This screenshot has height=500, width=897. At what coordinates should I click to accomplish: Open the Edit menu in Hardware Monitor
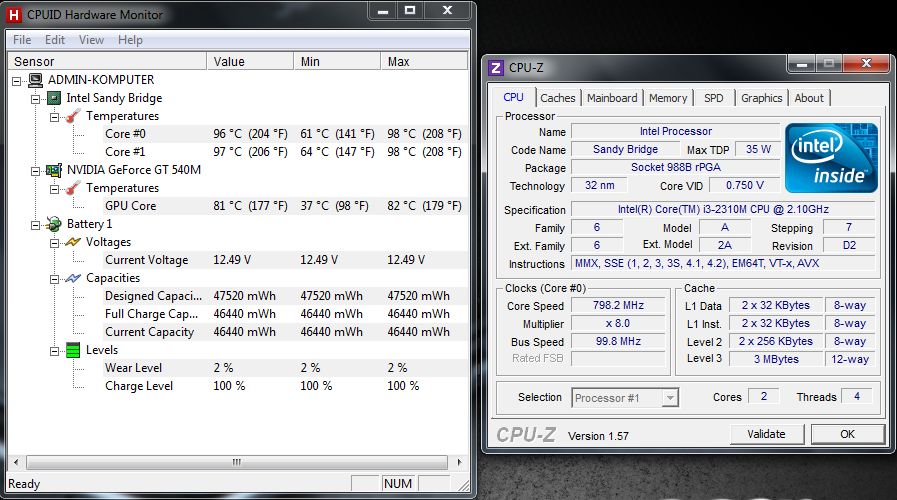[x=55, y=40]
